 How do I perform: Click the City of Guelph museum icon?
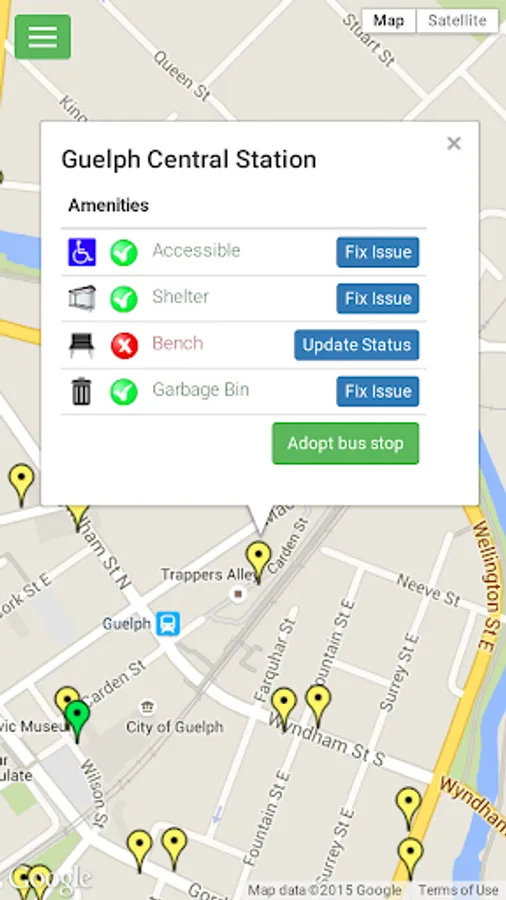tap(147, 707)
